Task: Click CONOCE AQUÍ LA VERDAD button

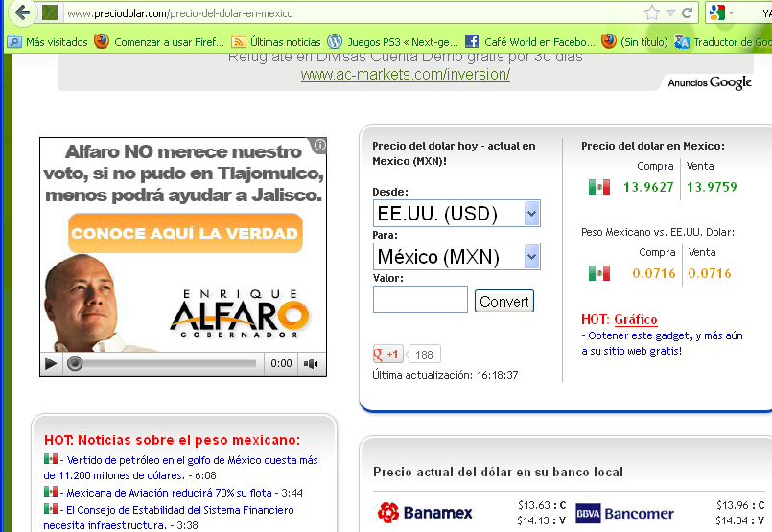Action: click(185, 233)
